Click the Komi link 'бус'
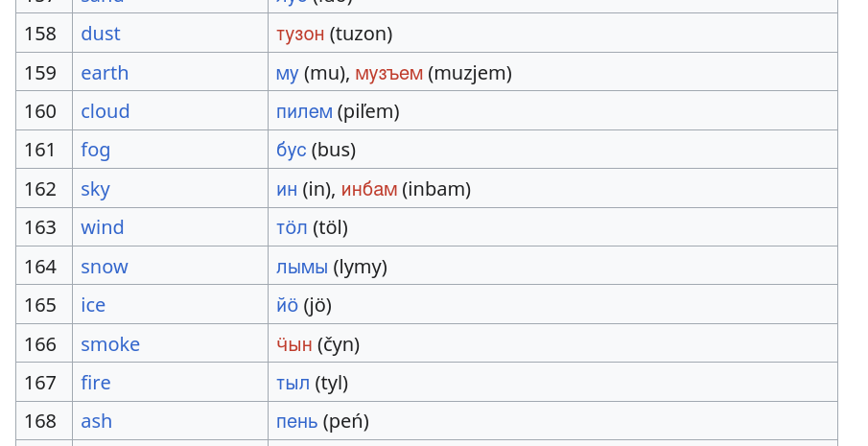The width and height of the screenshot is (868, 446). 291,150
